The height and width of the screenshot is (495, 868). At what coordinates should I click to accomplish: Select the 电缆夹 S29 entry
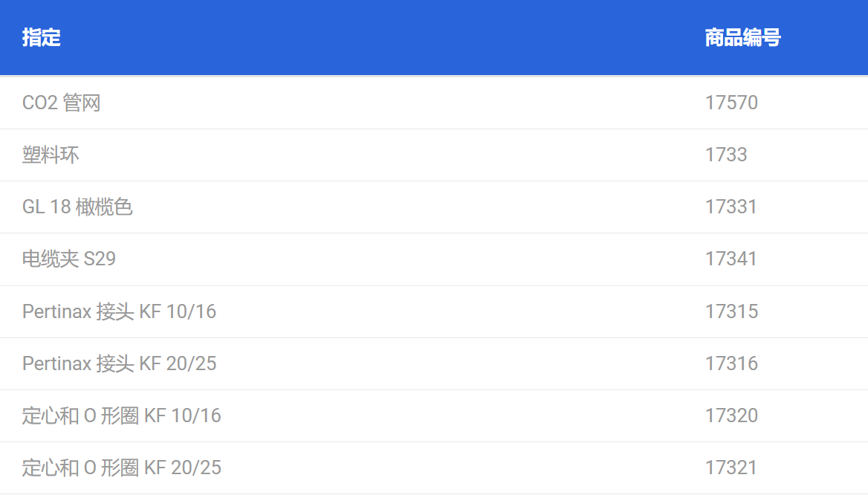point(68,259)
